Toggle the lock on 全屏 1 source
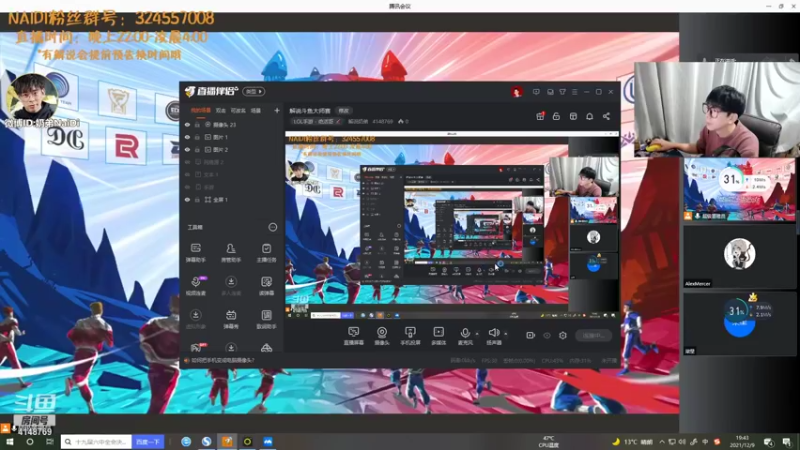Viewport: 800px width, 450px height. point(197,199)
